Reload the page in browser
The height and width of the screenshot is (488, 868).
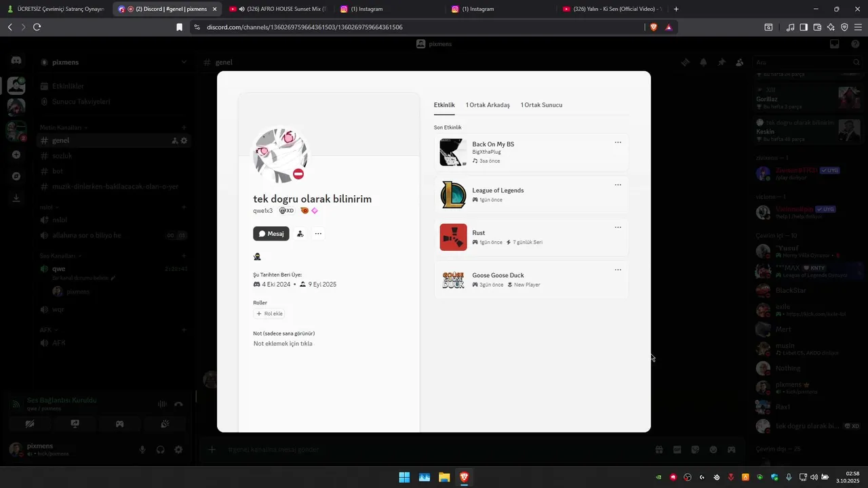click(37, 27)
